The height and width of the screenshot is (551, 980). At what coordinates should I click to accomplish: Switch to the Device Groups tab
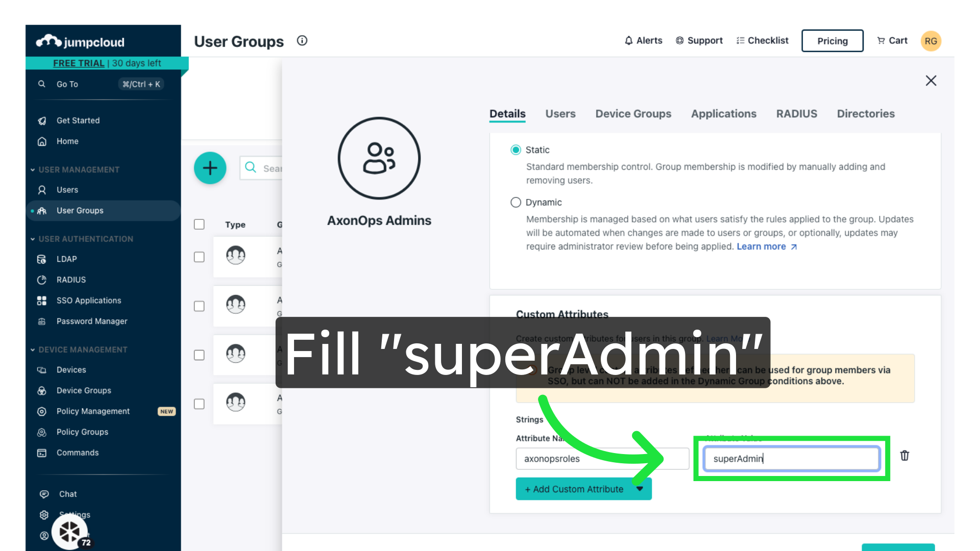pyautogui.click(x=633, y=114)
